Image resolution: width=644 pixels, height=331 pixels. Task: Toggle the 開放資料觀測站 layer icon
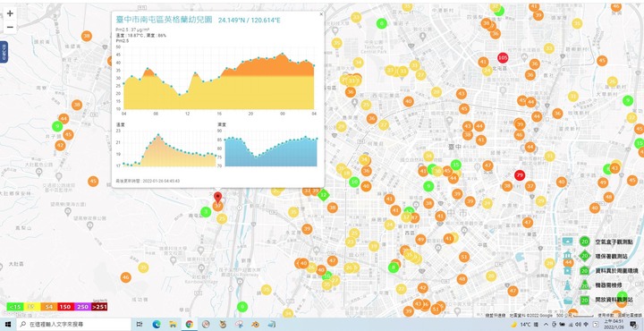(x=568, y=301)
